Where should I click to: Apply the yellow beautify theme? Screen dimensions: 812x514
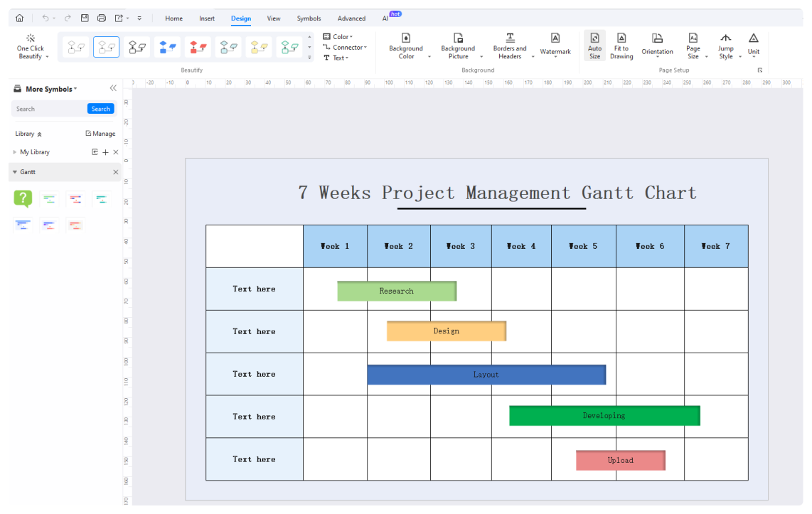[x=259, y=47]
